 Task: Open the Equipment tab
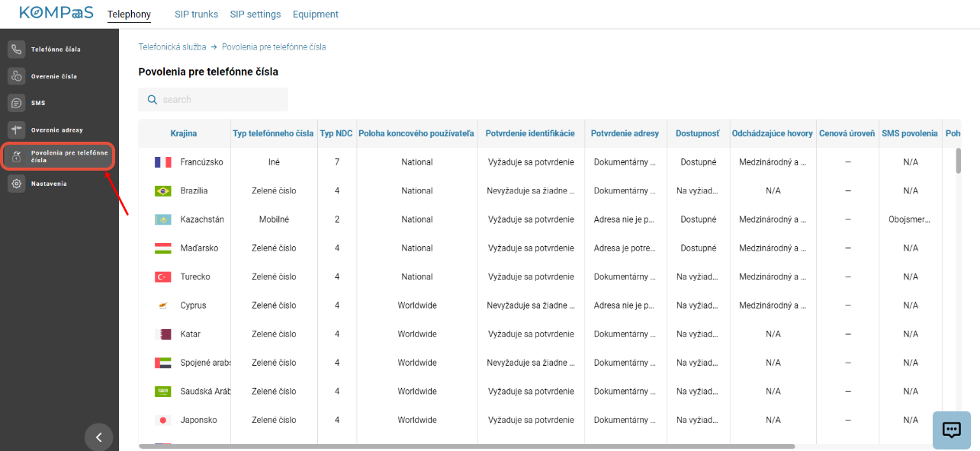(316, 14)
